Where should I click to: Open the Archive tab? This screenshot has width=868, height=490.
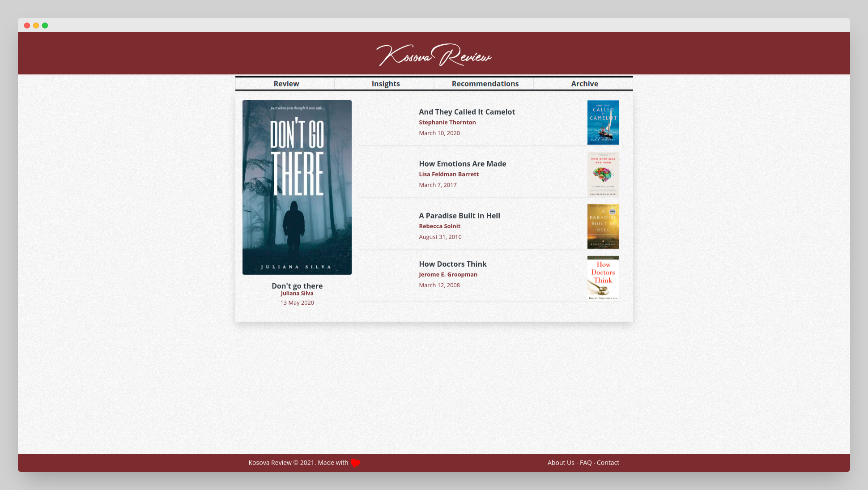click(584, 84)
